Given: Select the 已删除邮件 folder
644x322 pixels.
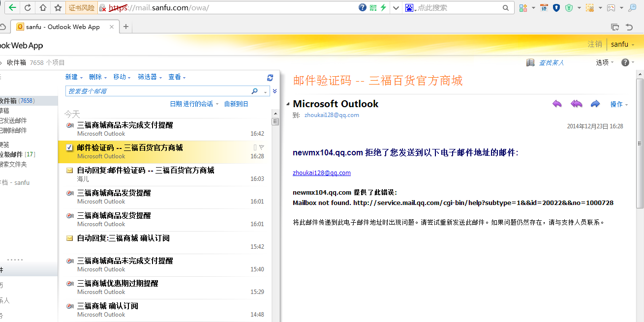Looking at the screenshot, I should pyautogui.click(x=14, y=130).
